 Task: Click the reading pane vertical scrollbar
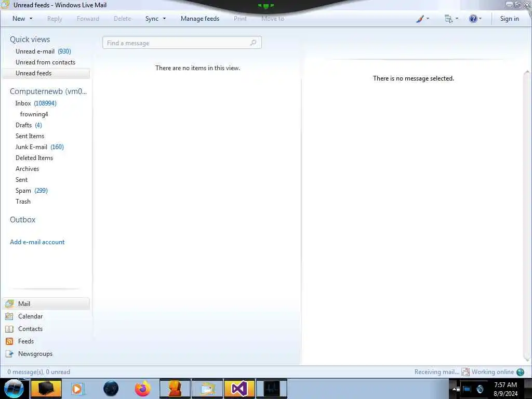coord(527,216)
